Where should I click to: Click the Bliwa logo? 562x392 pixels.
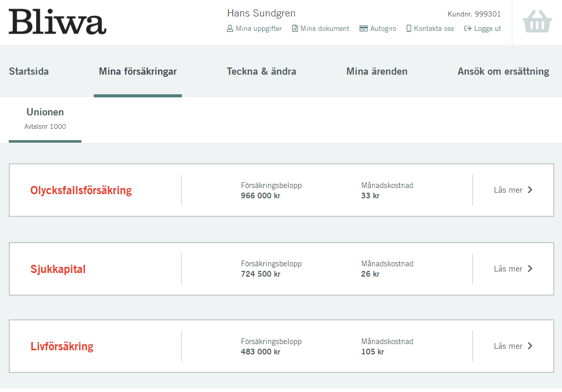(x=57, y=22)
